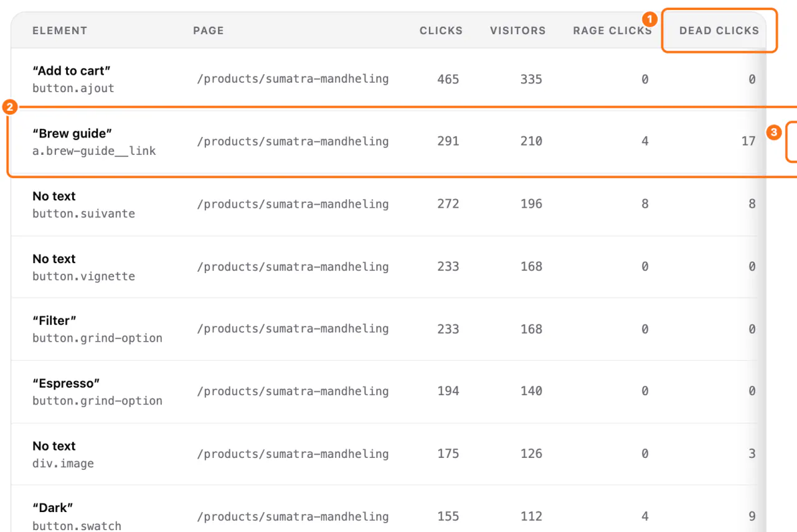This screenshot has height=532, width=797.
Task: Click the Dead Clicks column header
Action: 719,30
